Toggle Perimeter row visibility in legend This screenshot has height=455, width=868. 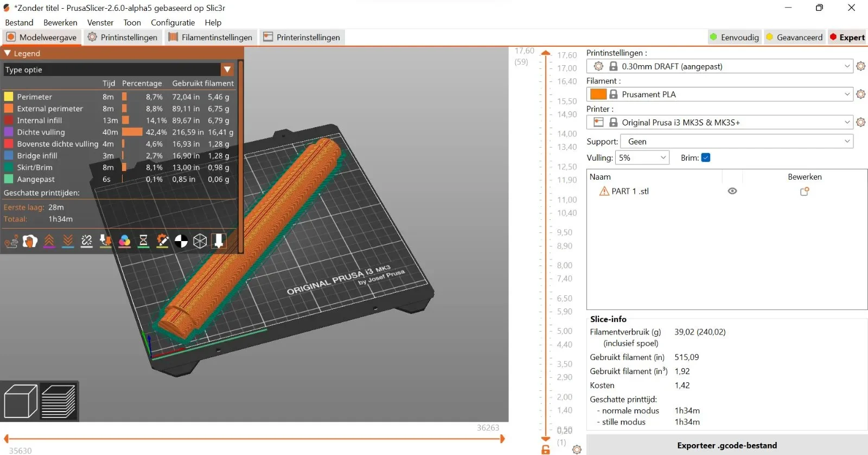pyautogui.click(x=119, y=97)
